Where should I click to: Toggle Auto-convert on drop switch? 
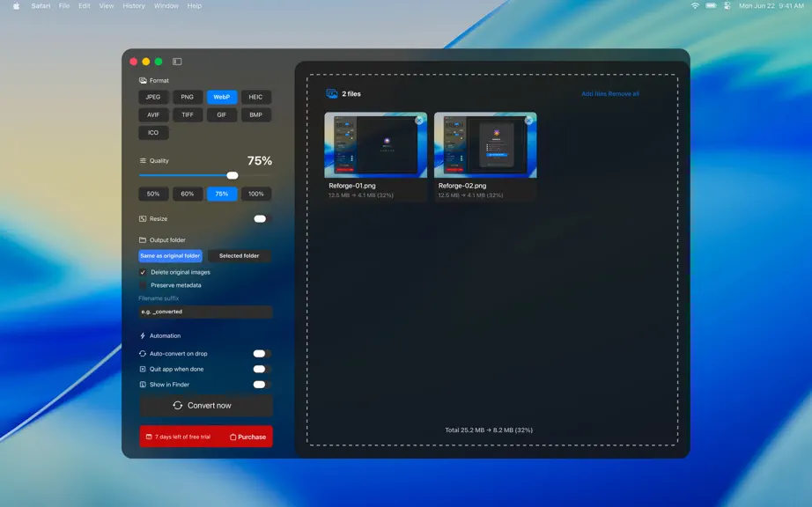(x=262, y=354)
